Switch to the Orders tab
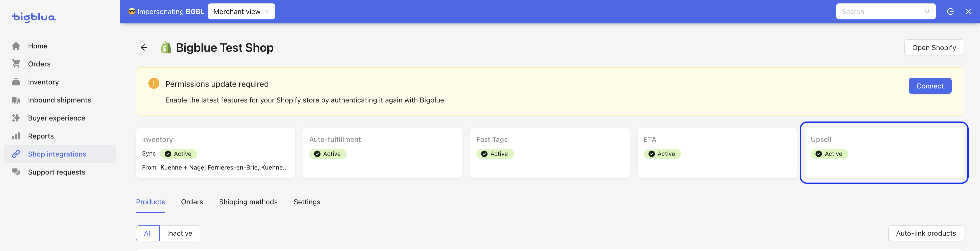 [192, 202]
